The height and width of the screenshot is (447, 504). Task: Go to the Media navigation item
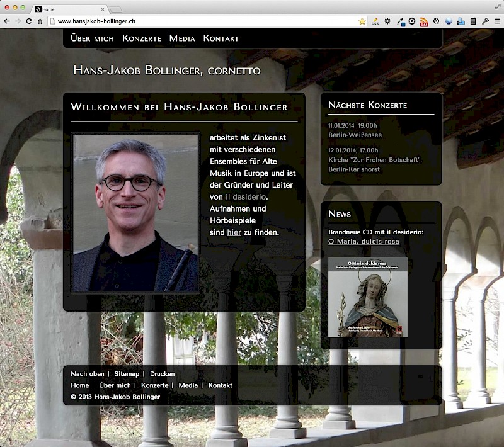(x=182, y=38)
